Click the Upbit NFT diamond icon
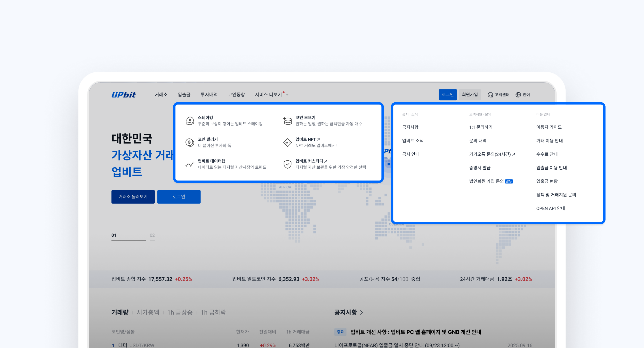Image resolution: width=644 pixels, height=348 pixels. (287, 142)
